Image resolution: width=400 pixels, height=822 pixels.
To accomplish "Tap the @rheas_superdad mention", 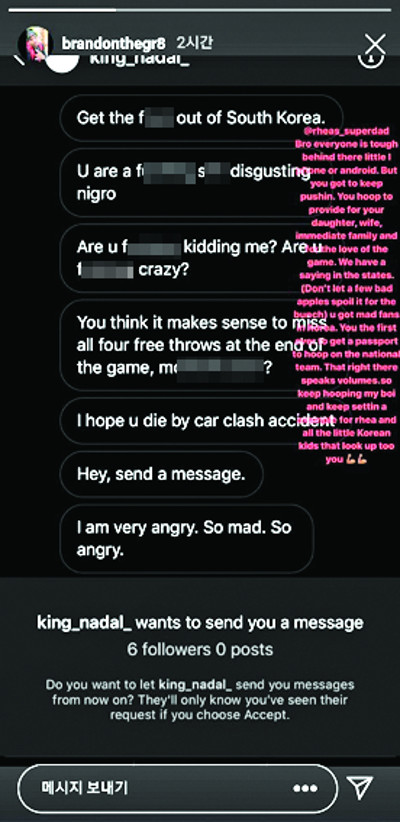I will 347,131.
